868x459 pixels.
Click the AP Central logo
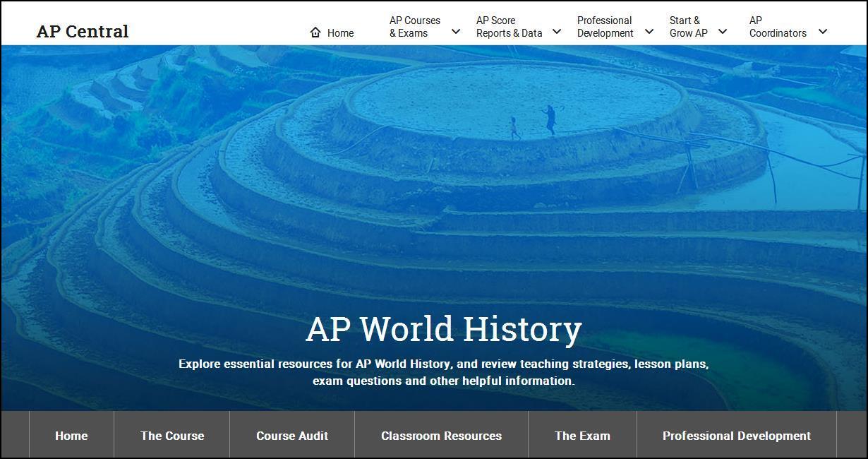(x=83, y=31)
